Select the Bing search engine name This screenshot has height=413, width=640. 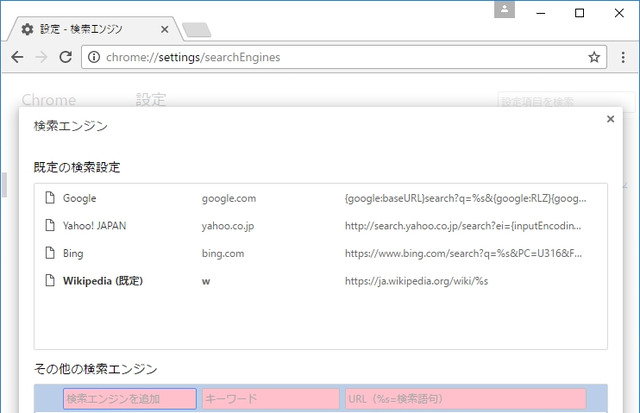tap(73, 253)
